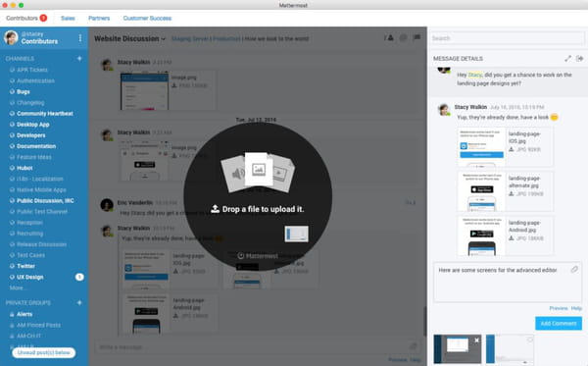Click the Add Comment button
Image resolution: width=588 pixels, height=366 pixels.
(x=559, y=323)
